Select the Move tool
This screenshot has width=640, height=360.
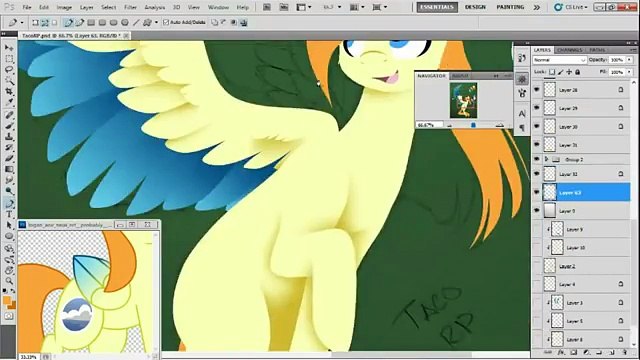[x=9, y=48]
